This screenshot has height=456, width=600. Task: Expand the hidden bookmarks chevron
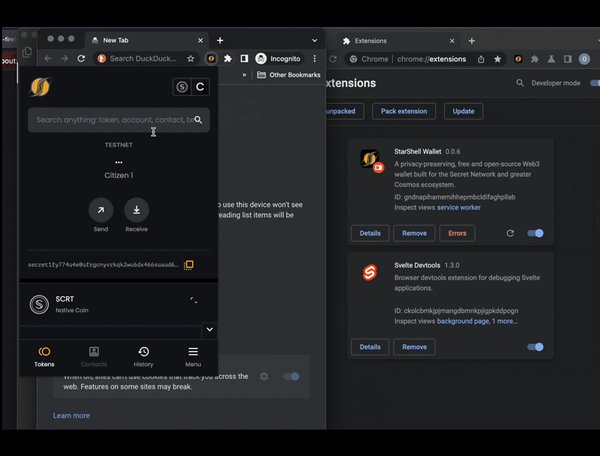[244, 75]
